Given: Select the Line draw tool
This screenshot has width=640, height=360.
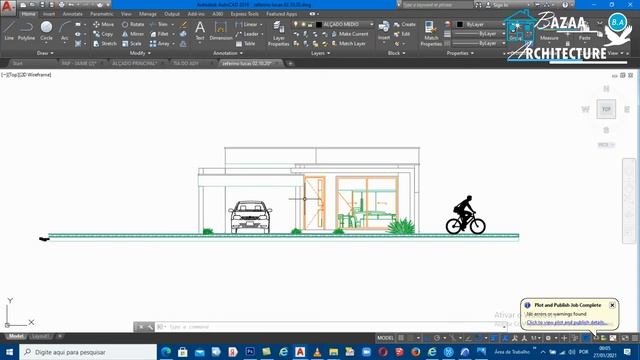Looking at the screenshot, I should (9, 31).
